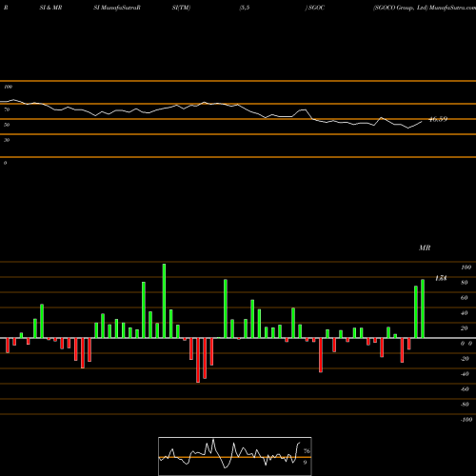Click the longest red MR histogram bar
The height and width of the screenshot is (476, 476).
[x=198, y=360]
